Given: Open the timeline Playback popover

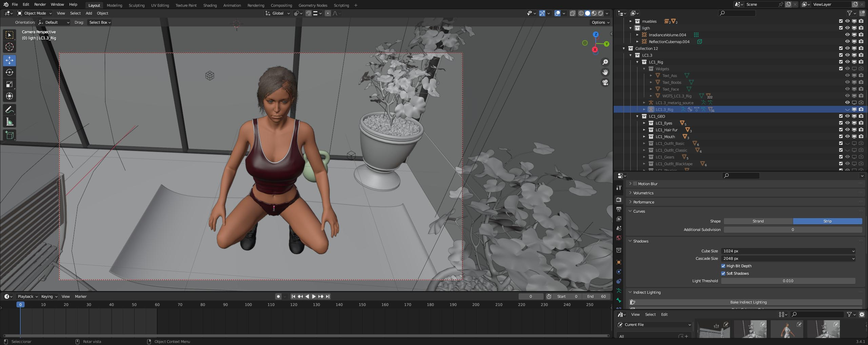Looking at the screenshot, I should coord(27,296).
